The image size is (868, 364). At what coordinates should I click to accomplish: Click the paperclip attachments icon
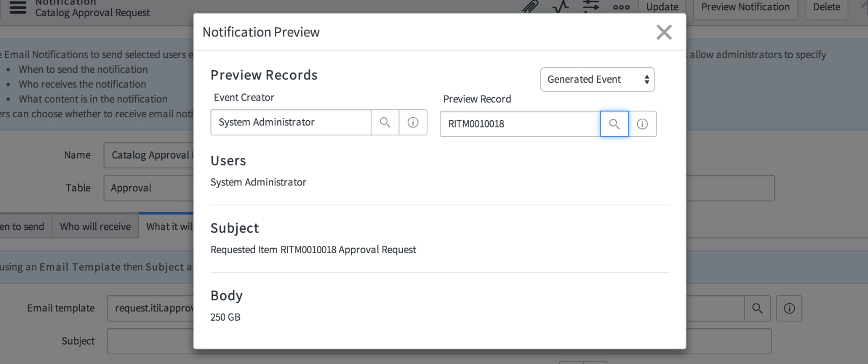point(530,6)
